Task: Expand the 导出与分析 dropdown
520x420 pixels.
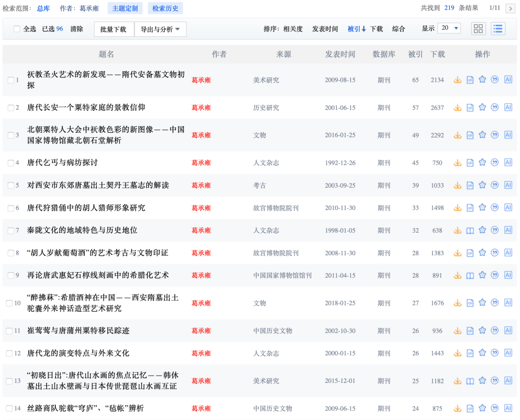Action: (x=160, y=29)
